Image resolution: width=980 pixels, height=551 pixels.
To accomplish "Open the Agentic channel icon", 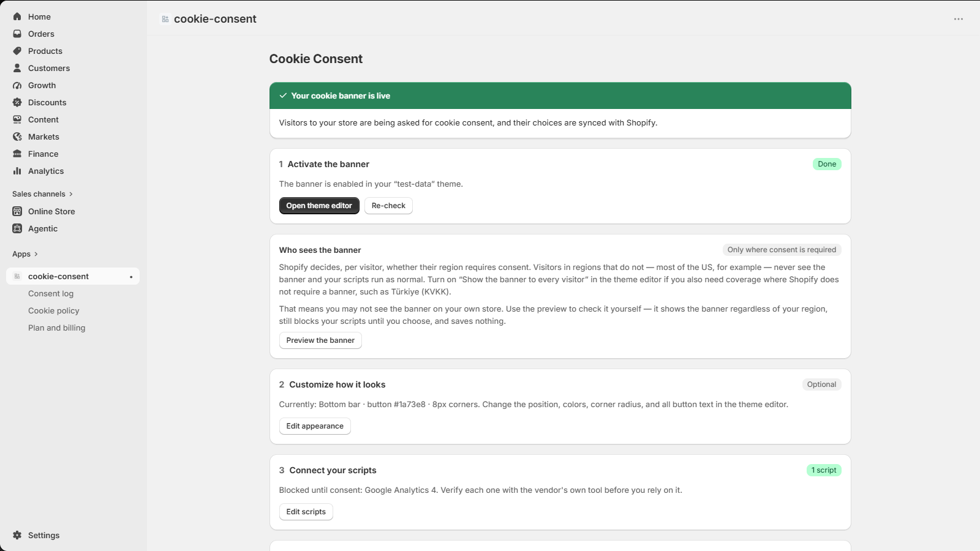I will pos(17,228).
